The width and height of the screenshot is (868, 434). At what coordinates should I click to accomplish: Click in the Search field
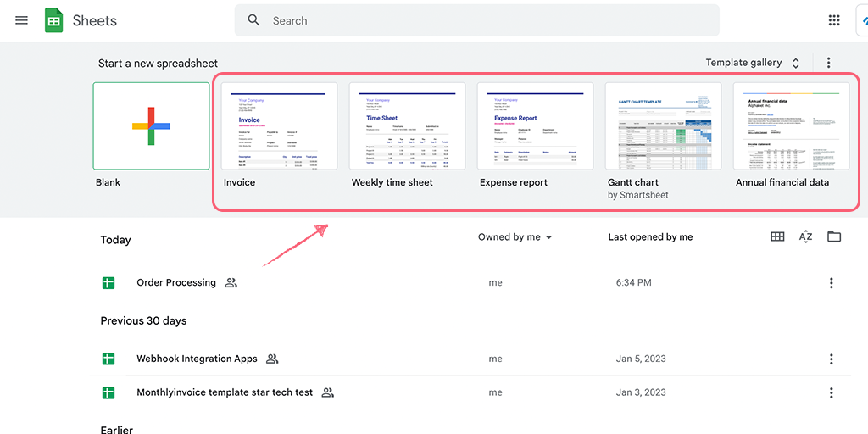[476, 20]
